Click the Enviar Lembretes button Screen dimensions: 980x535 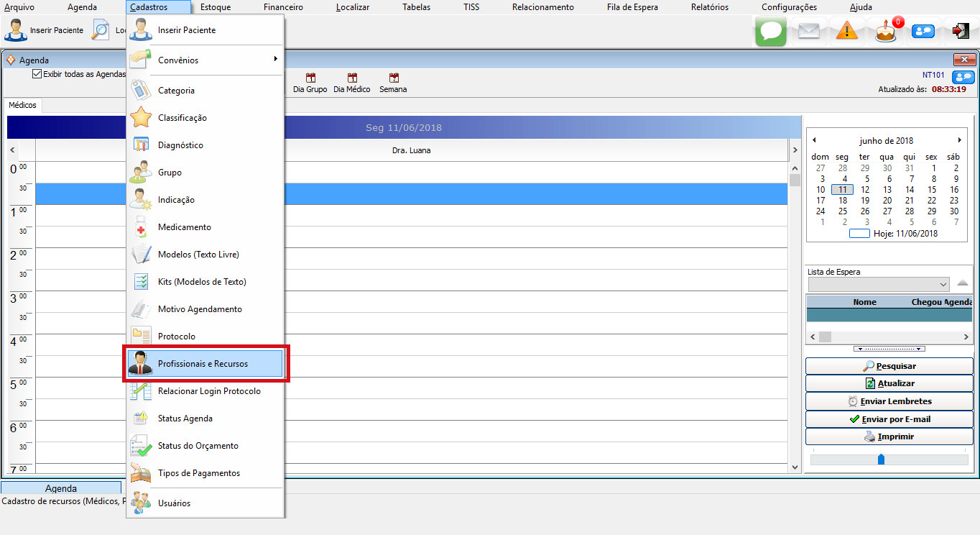point(889,401)
